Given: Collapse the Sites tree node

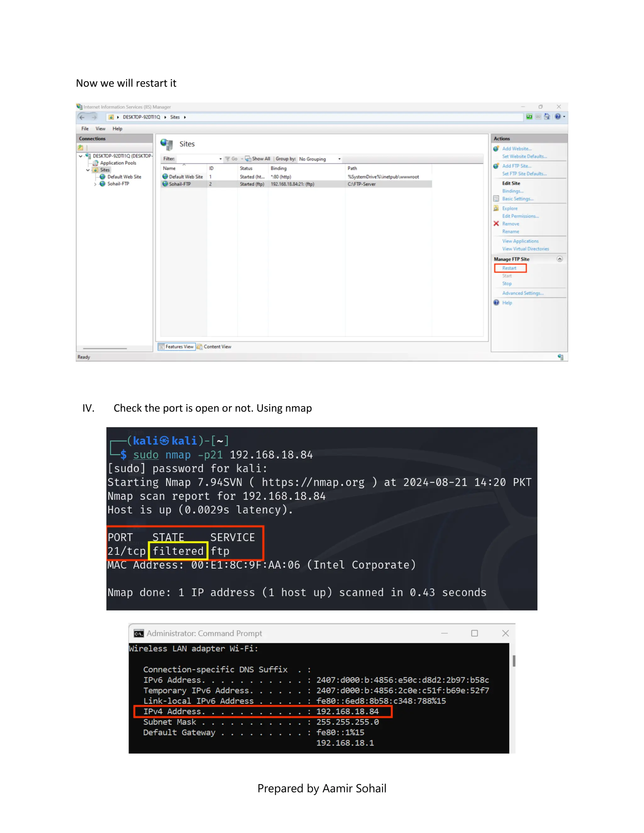Looking at the screenshot, I should (88, 170).
